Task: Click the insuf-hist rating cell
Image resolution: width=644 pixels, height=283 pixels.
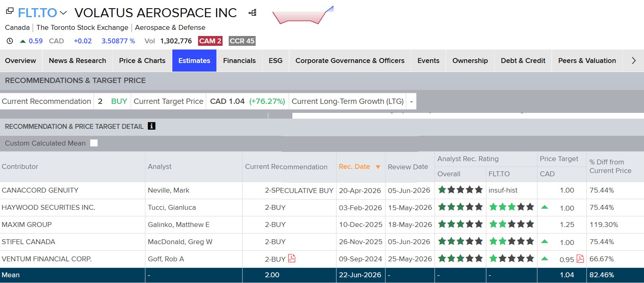Action: point(503,190)
